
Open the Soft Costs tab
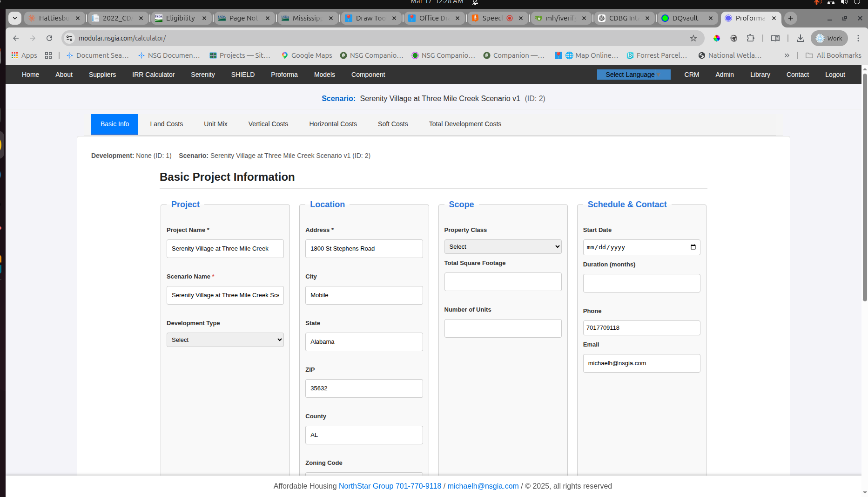(x=392, y=124)
